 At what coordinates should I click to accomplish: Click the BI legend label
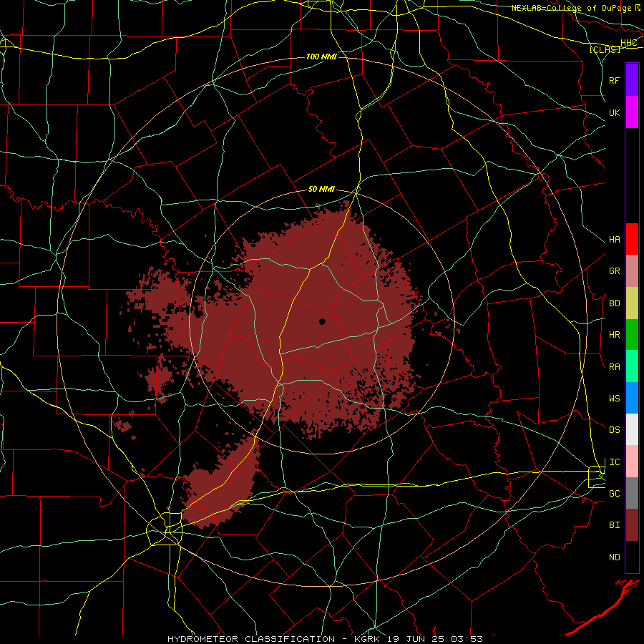coord(615,525)
